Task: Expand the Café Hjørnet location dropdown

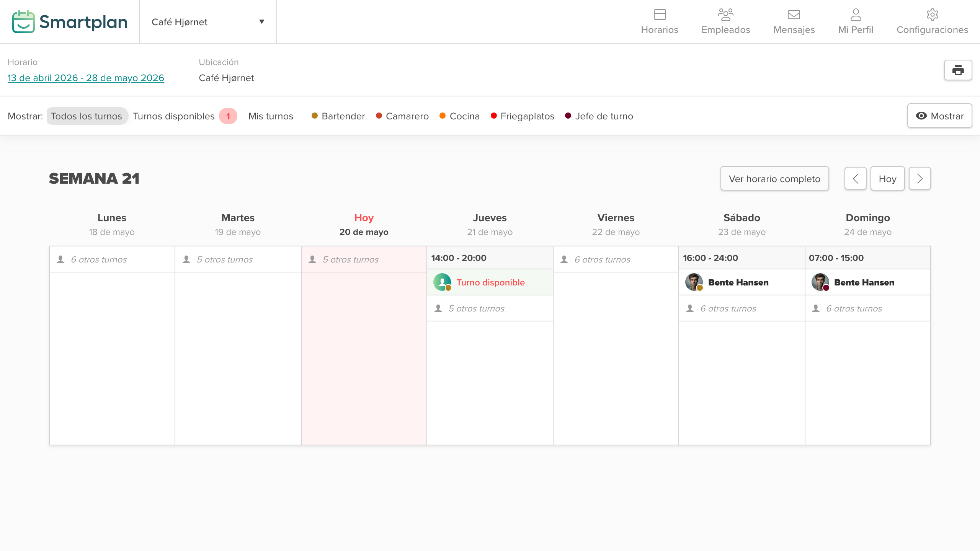Action: (x=208, y=22)
